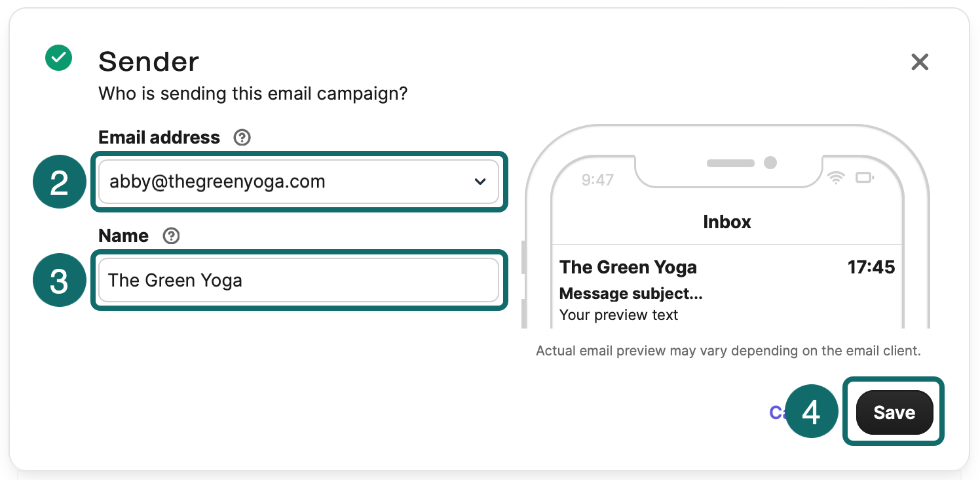Click the help icon beside Email address
This screenshot has height=480, width=980.
coord(242,138)
